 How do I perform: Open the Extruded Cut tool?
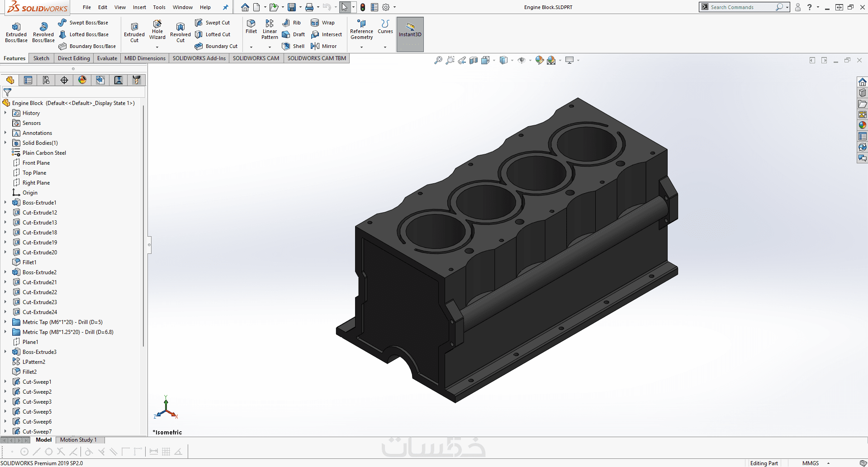[x=134, y=33]
